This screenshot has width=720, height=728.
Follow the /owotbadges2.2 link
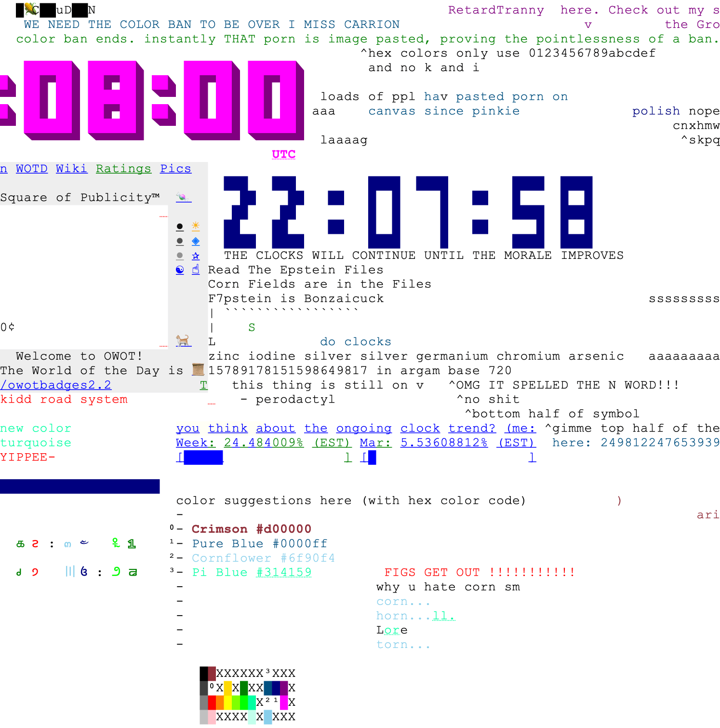(x=56, y=385)
